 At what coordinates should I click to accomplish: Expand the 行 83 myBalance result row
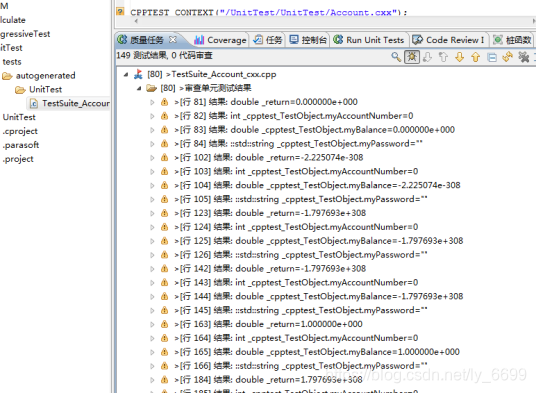pos(152,130)
